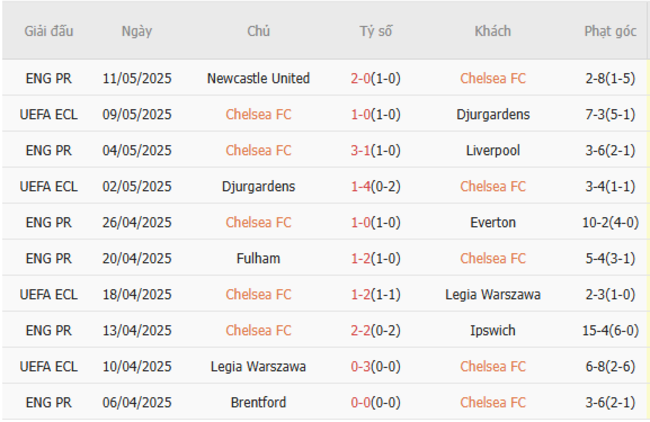The height and width of the screenshot is (422, 650).
Task: Click the 'Tỷ số' column header
Action: pyautogui.click(x=376, y=31)
